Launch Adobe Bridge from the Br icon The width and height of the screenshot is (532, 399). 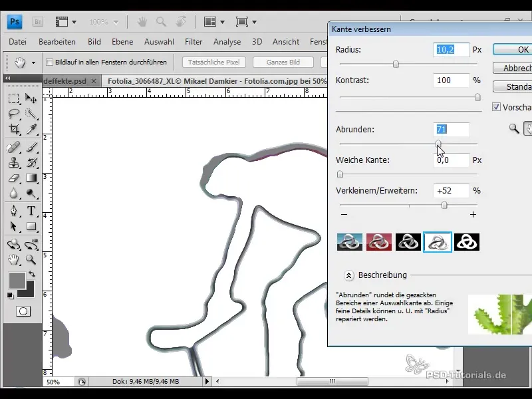[x=38, y=22]
